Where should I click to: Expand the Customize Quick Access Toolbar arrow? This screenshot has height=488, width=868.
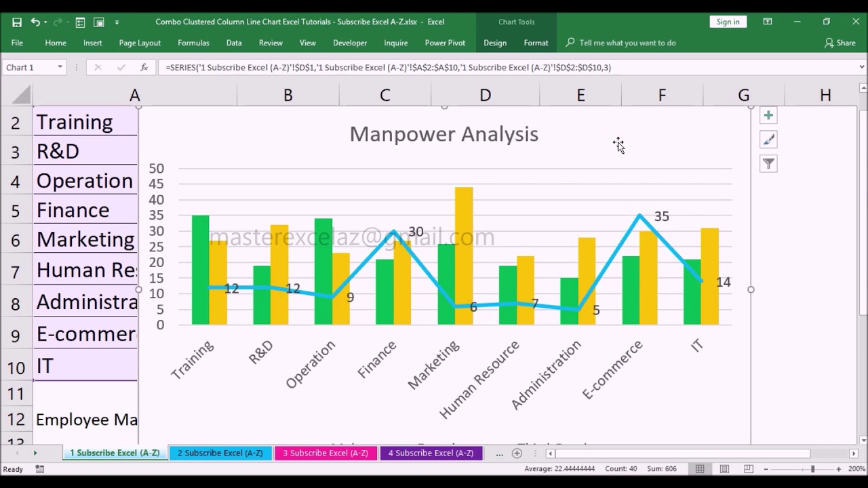pyautogui.click(x=117, y=22)
